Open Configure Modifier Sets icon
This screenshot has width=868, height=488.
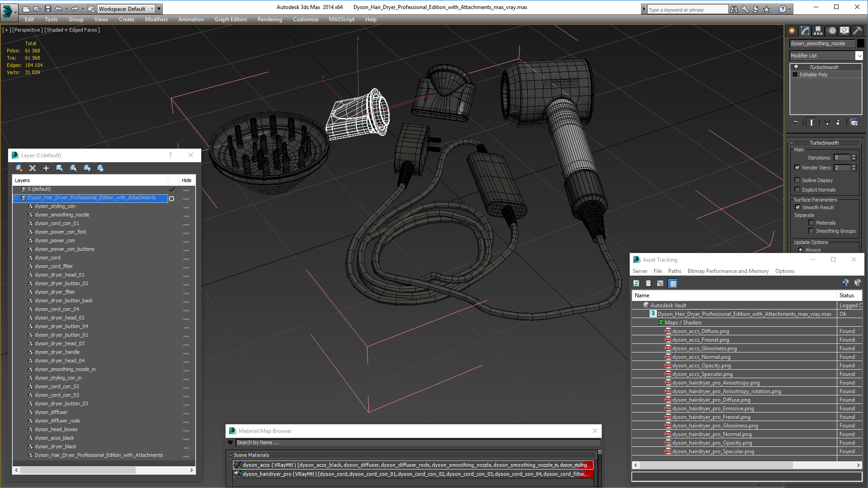point(854,122)
